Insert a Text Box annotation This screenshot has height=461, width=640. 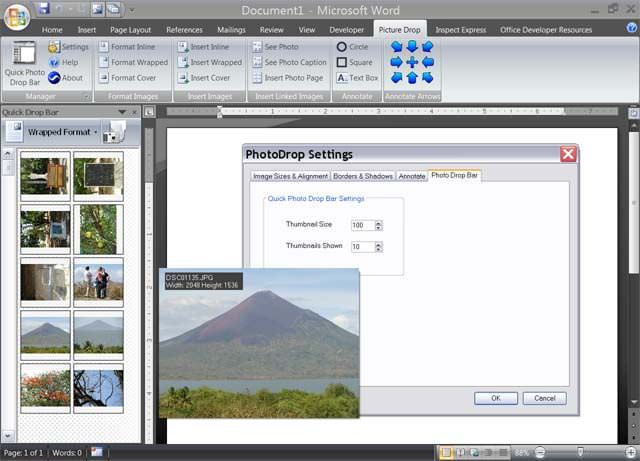coord(357,77)
